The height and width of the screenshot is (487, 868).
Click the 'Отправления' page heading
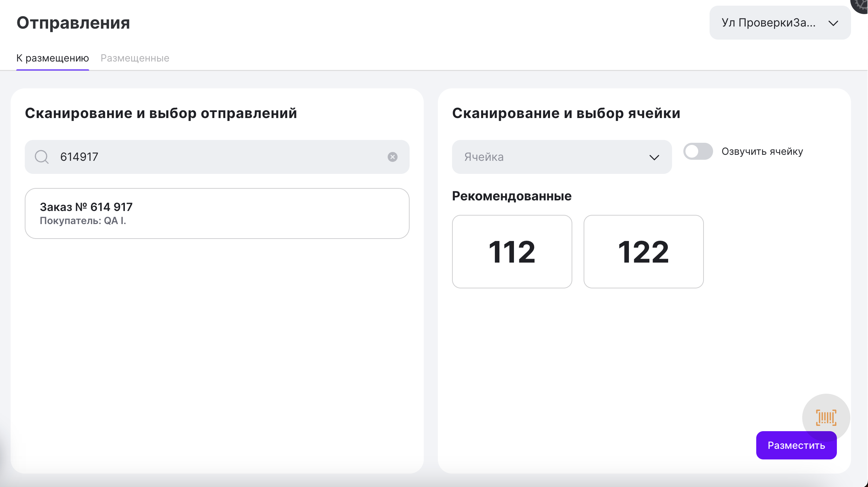tap(73, 23)
